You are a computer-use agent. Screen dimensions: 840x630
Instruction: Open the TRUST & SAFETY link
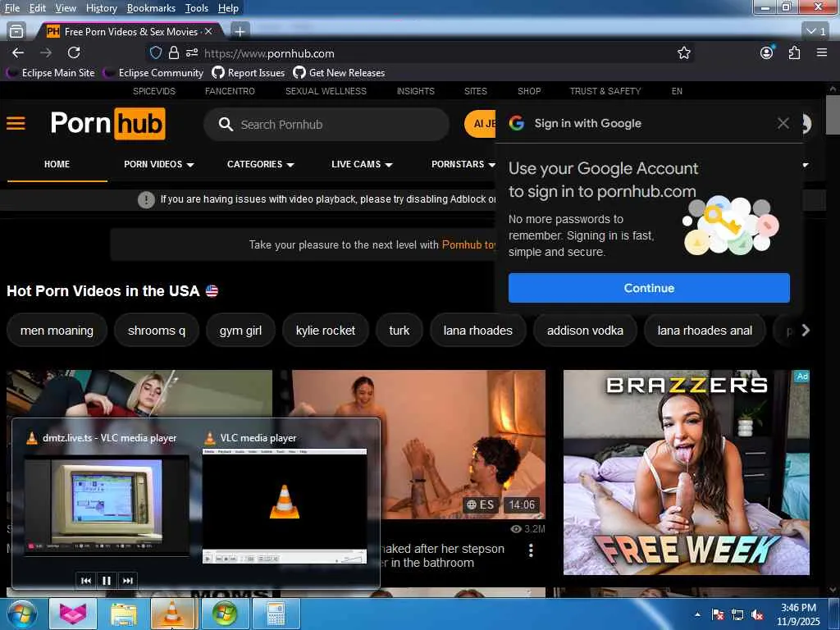coord(605,91)
